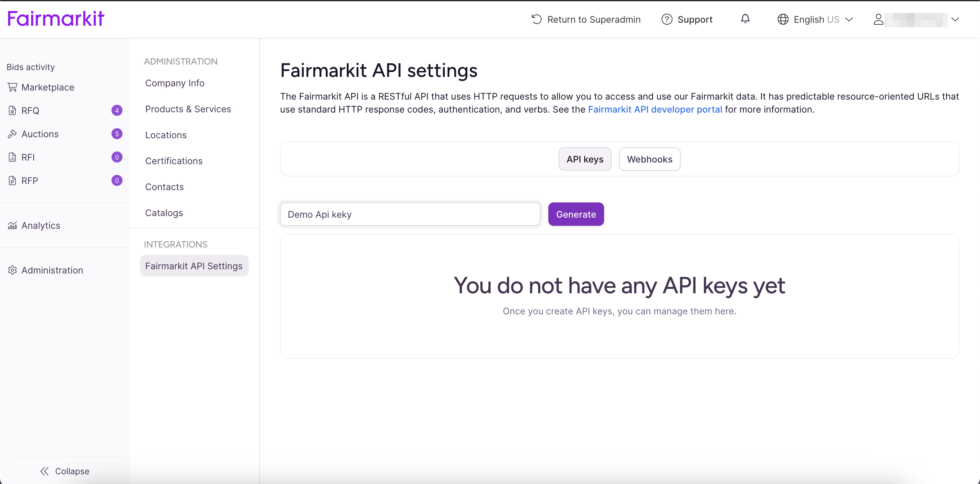The height and width of the screenshot is (484, 980).
Task: Open Catalogs section
Action: (164, 212)
